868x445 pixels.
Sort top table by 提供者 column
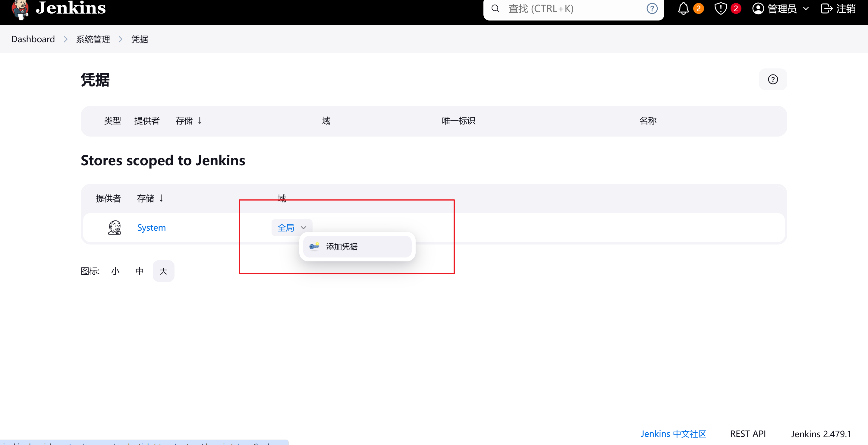point(146,121)
